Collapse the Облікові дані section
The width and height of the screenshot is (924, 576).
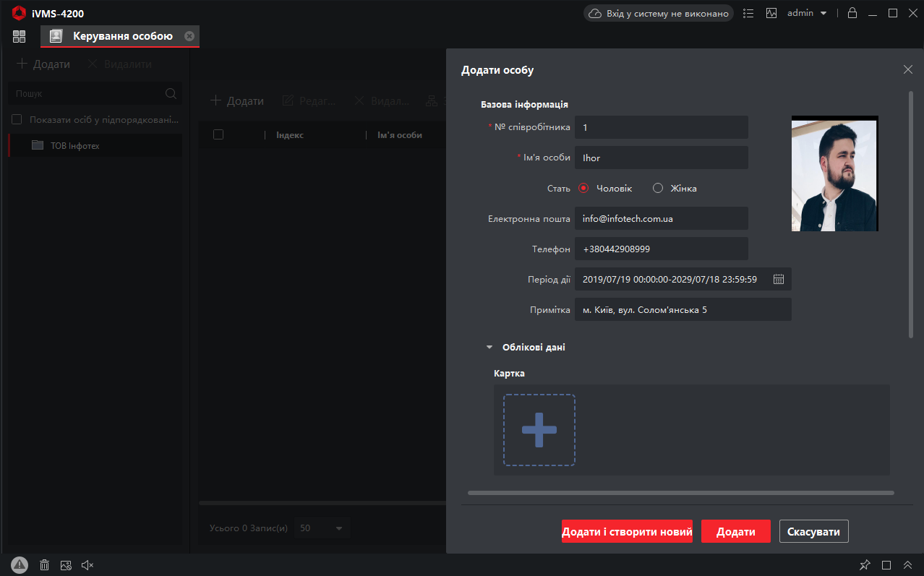489,348
